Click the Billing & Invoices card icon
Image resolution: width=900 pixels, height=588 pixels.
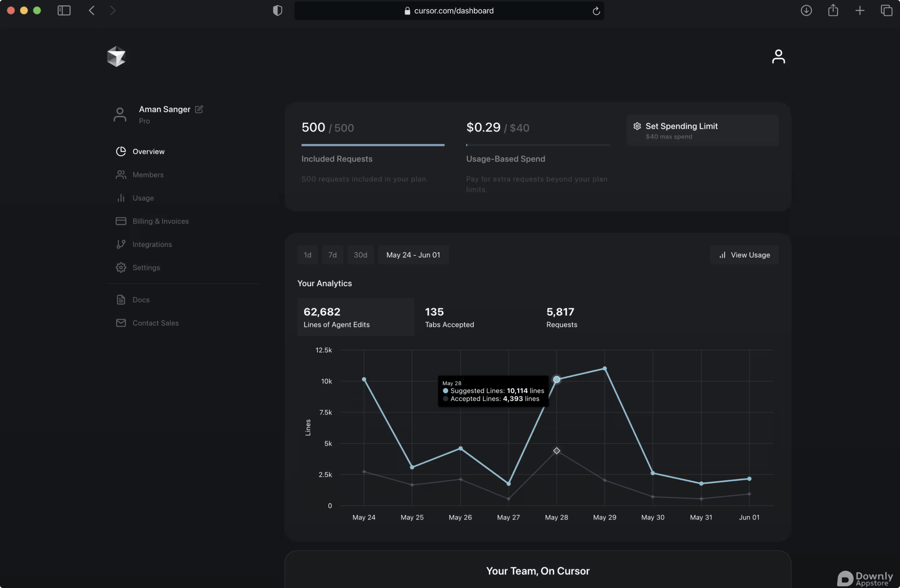coord(121,221)
